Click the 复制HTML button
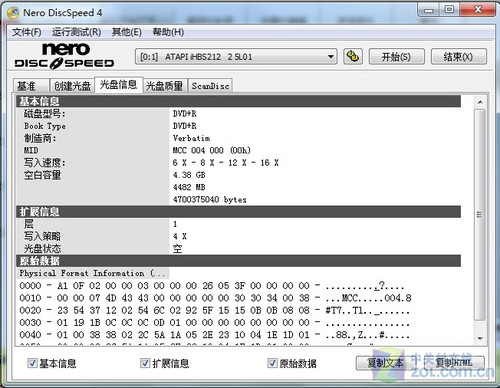Viewport: 500px width, 388px height. pyautogui.click(x=454, y=363)
